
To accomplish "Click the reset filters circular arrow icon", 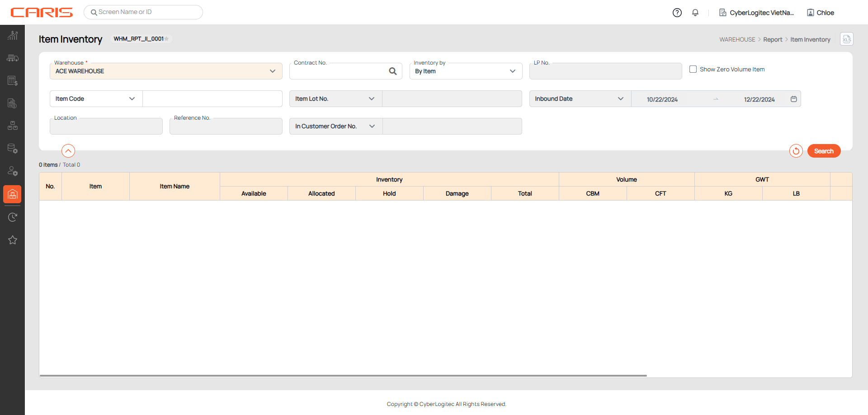I will click(x=796, y=151).
